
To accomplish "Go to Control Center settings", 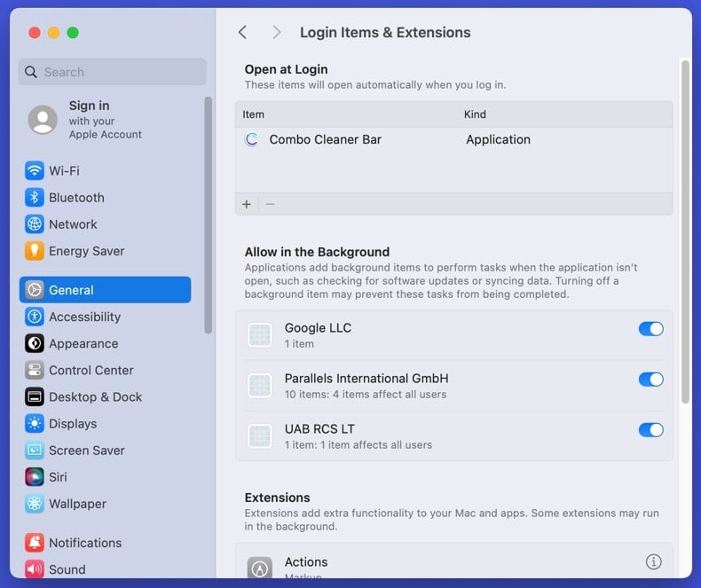I will tap(105, 371).
